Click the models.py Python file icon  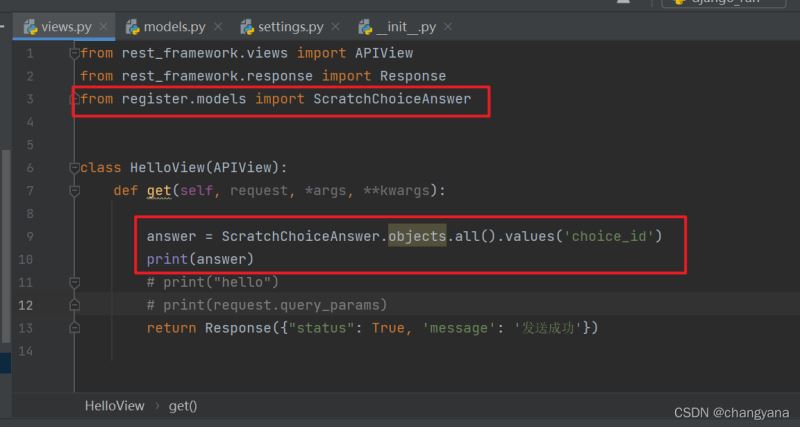pyautogui.click(x=131, y=26)
